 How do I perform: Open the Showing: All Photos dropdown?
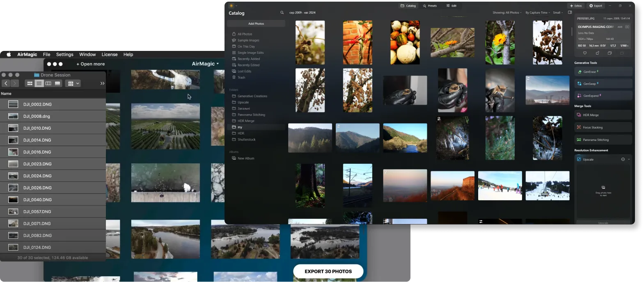[507, 12]
